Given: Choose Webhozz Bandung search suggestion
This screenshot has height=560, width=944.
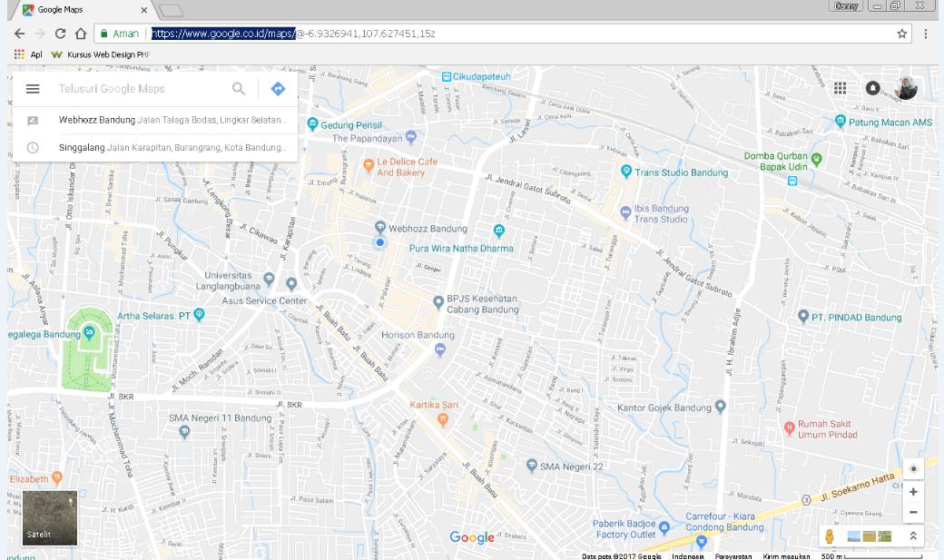Looking at the screenshot, I should pyautogui.click(x=155, y=121).
